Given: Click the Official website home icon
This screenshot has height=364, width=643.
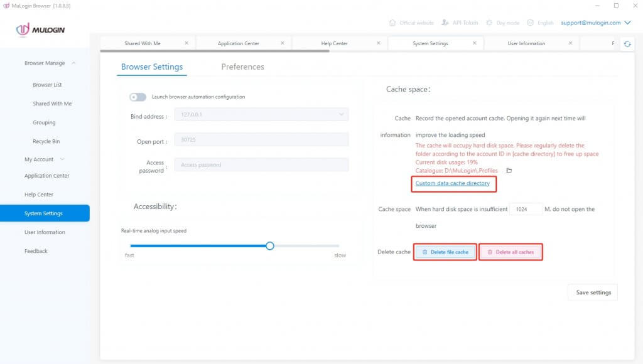Looking at the screenshot, I should (x=392, y=23).
